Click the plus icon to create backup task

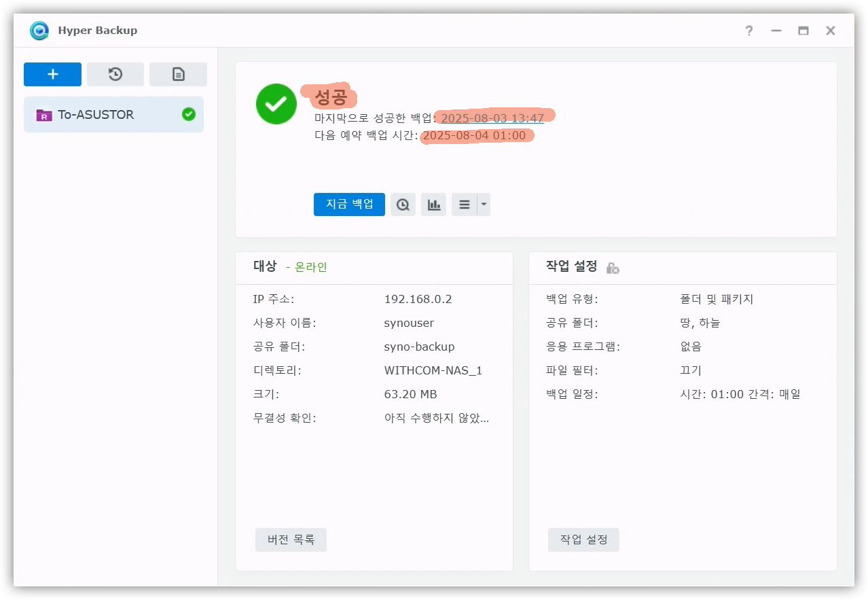pyautogui.click(x=52, y=75)
